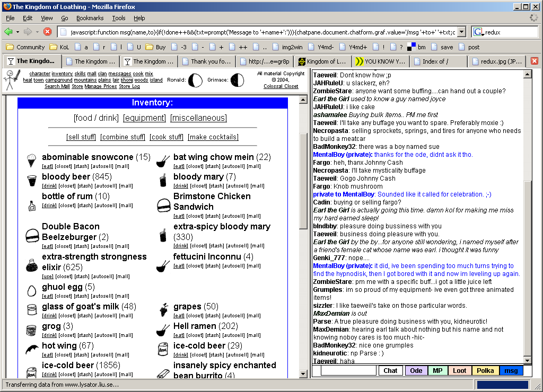This screenshot has width=543, height=392.
Task: Click in the Google search box
Action: pyautogui.click(x=511, y=32)
